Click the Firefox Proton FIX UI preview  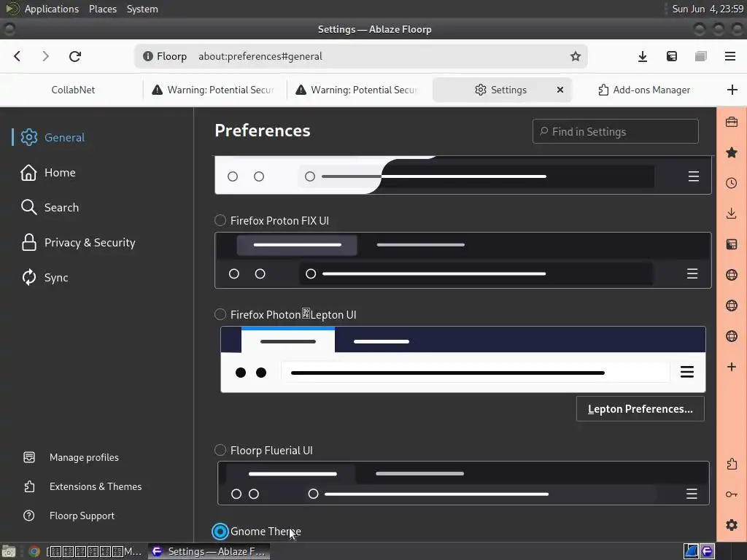tap(463, 260)
